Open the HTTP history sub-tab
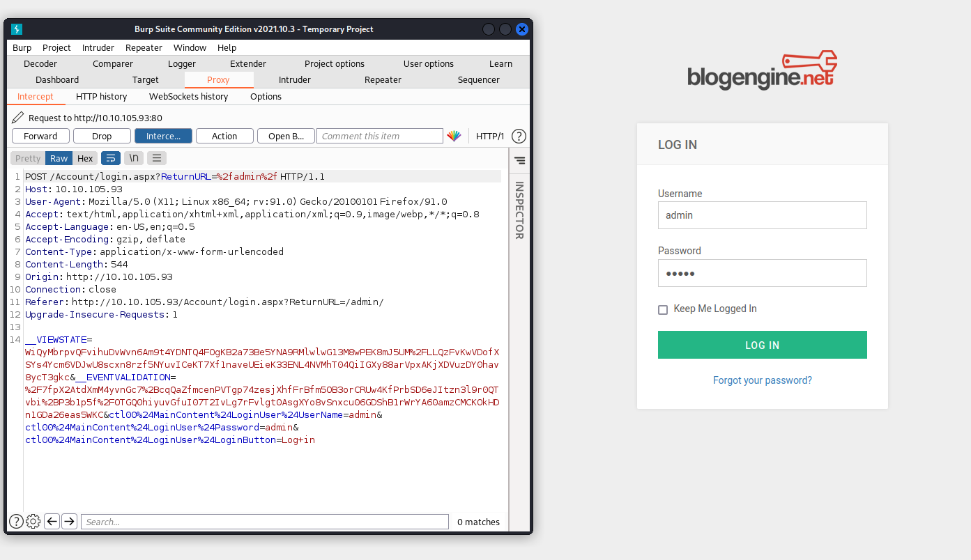 (102, 96)
